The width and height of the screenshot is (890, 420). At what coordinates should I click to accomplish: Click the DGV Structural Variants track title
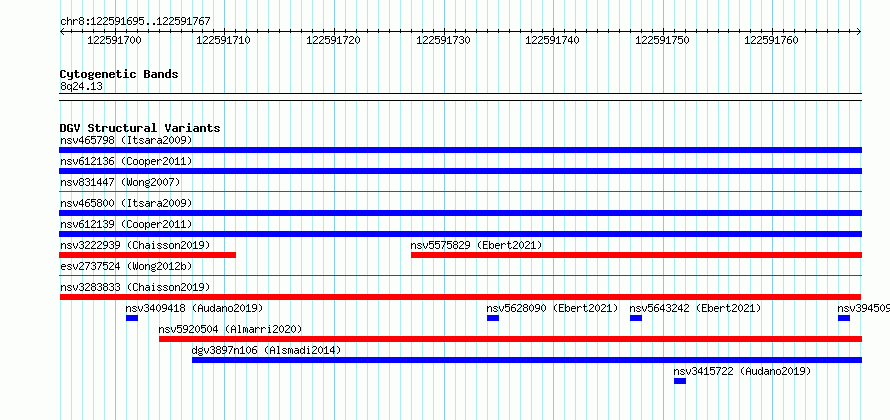pos(140,128)
